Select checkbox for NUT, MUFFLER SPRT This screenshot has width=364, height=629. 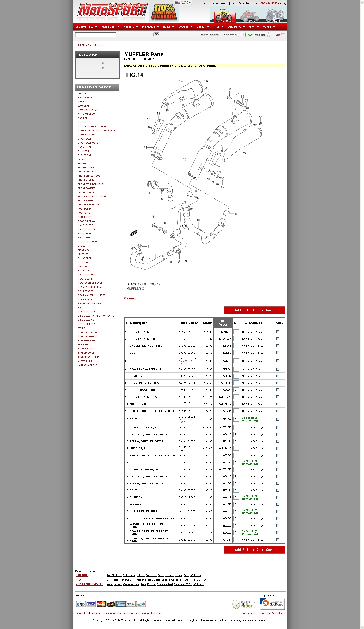pyautogui.click(x=278, y=511)
